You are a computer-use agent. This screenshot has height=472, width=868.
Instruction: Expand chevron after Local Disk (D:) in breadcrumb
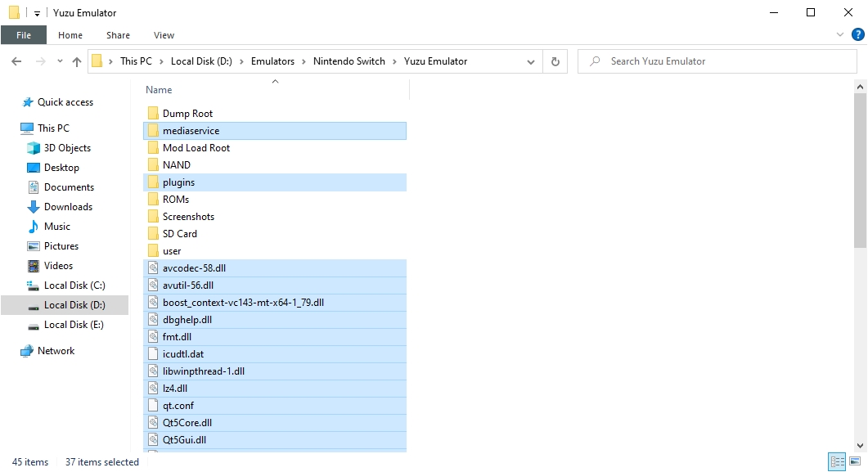241,61
